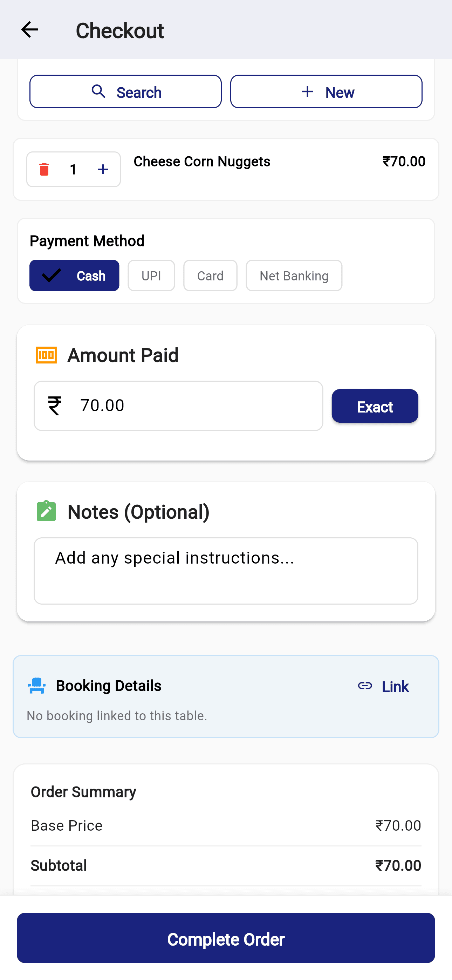Click the Booking Details chair icon
This screenshot has height=980, width=452.
point(37,686)
